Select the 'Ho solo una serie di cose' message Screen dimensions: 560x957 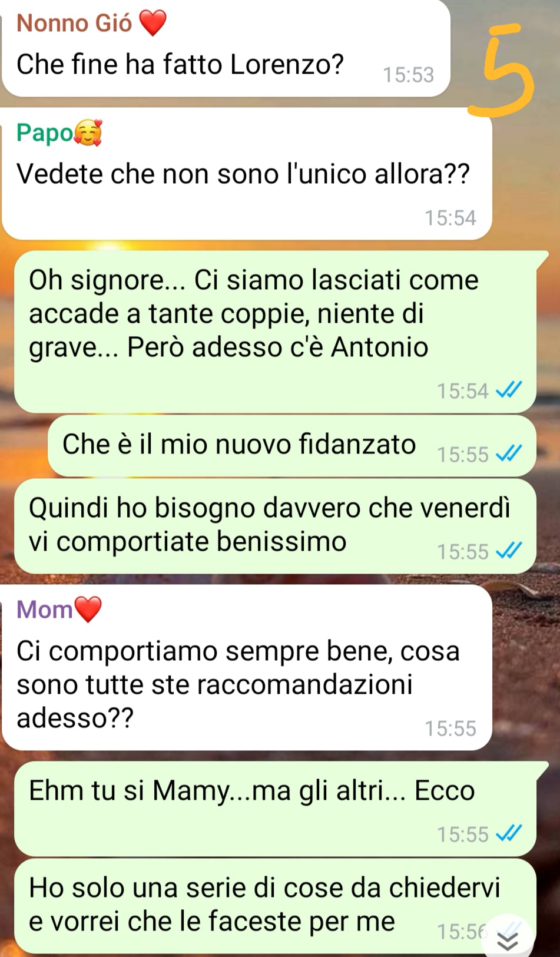tap(275, 906)
